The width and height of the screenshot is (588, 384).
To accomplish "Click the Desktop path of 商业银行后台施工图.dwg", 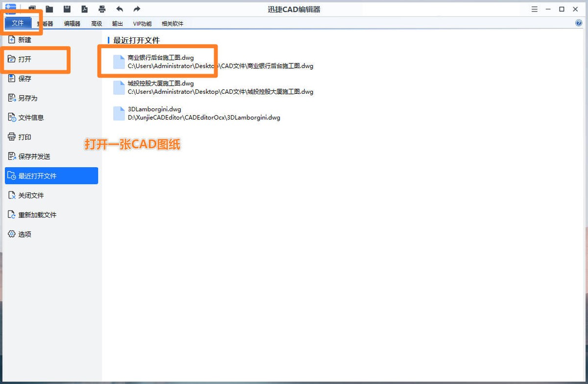I will (x=220, y=66).
